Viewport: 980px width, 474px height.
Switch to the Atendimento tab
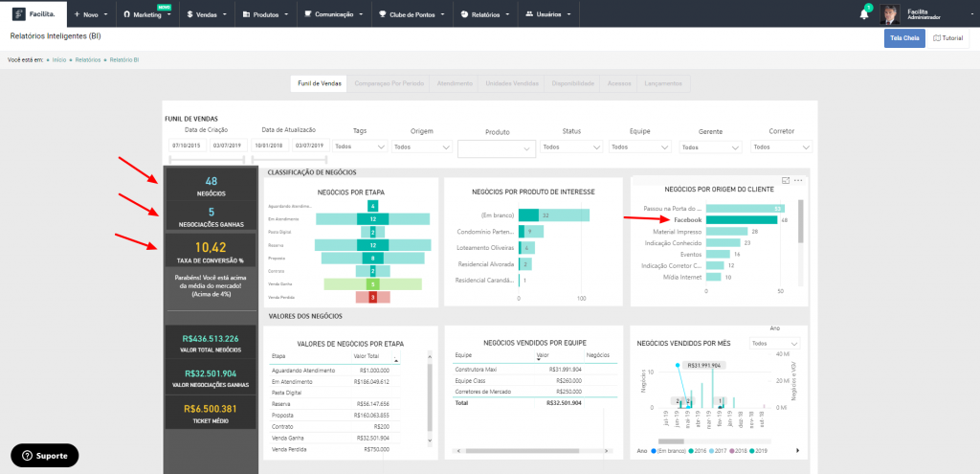[x=455, y=83]
